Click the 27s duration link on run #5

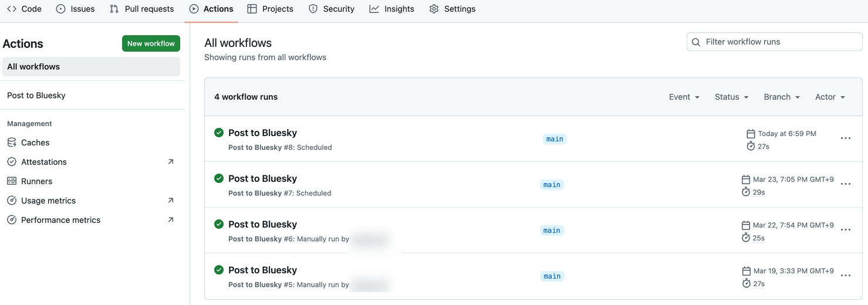[x=759, y=284]
